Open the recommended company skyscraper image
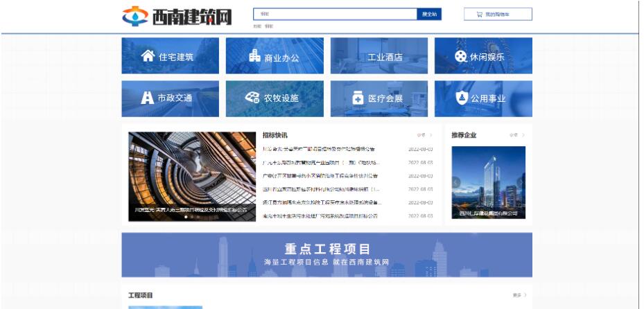 [x=488, y=182]
